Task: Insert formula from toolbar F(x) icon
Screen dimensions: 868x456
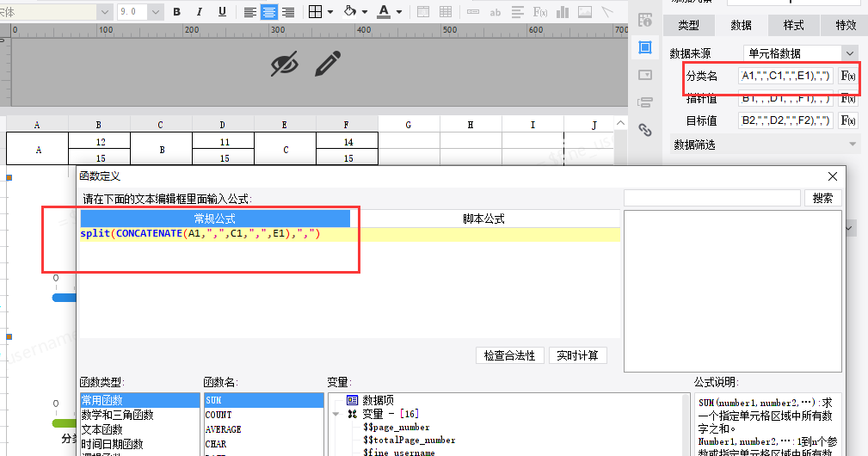Action: (540, 12)
